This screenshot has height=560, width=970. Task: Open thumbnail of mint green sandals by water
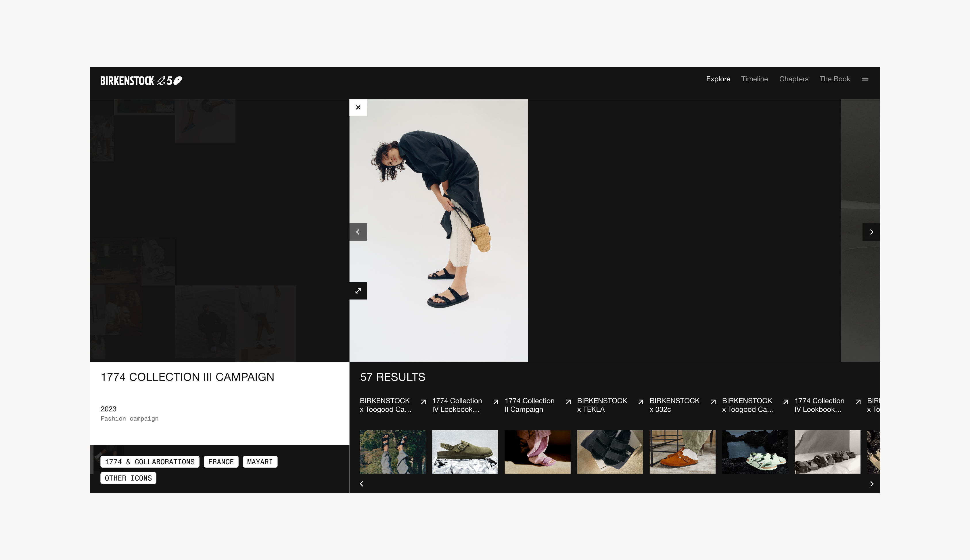point(755,452)
